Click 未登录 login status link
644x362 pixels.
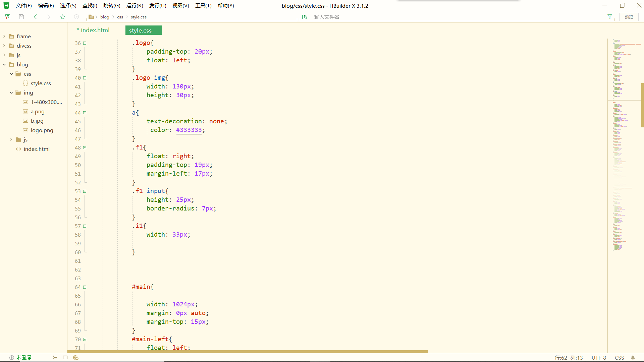click(x=24, y=358)
